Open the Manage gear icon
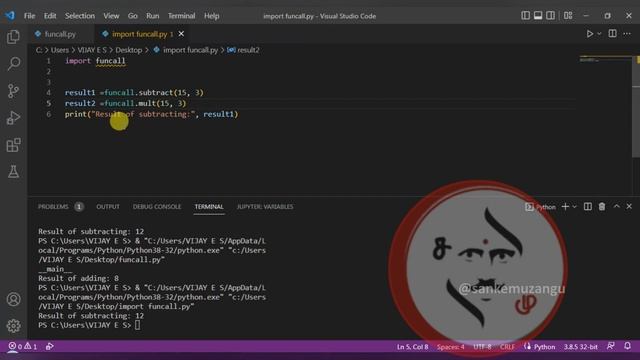The width and height of the screenshot is (640, 360). 13,326
